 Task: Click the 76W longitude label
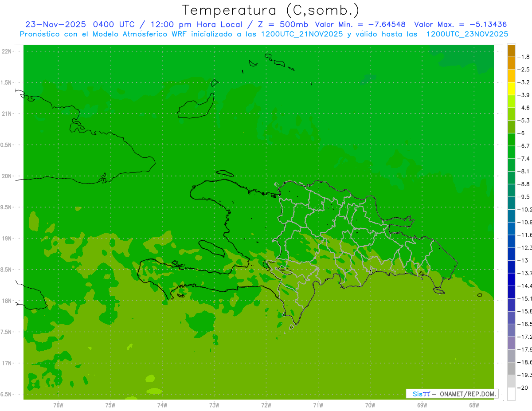click(58, 405)
